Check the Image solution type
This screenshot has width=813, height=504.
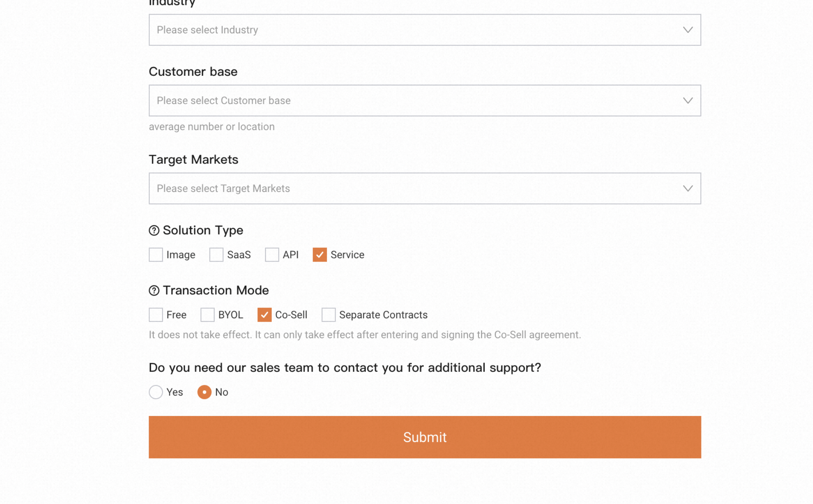(156, 255)
